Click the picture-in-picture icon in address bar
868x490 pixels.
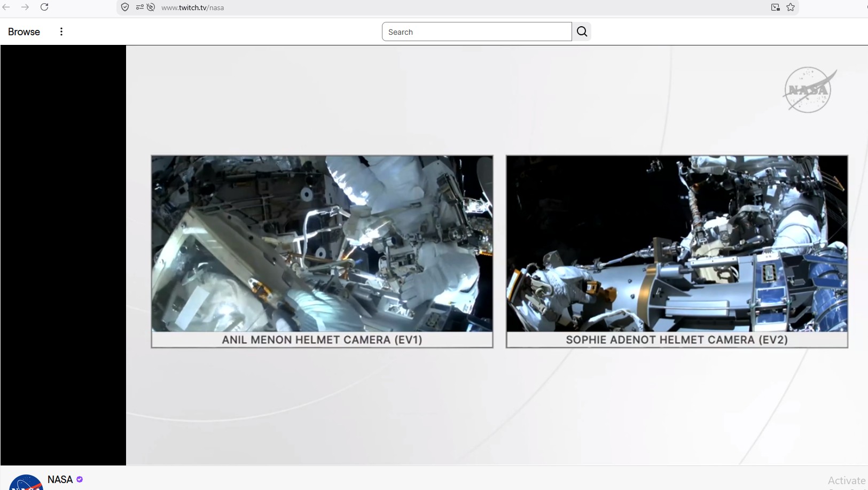775,7
